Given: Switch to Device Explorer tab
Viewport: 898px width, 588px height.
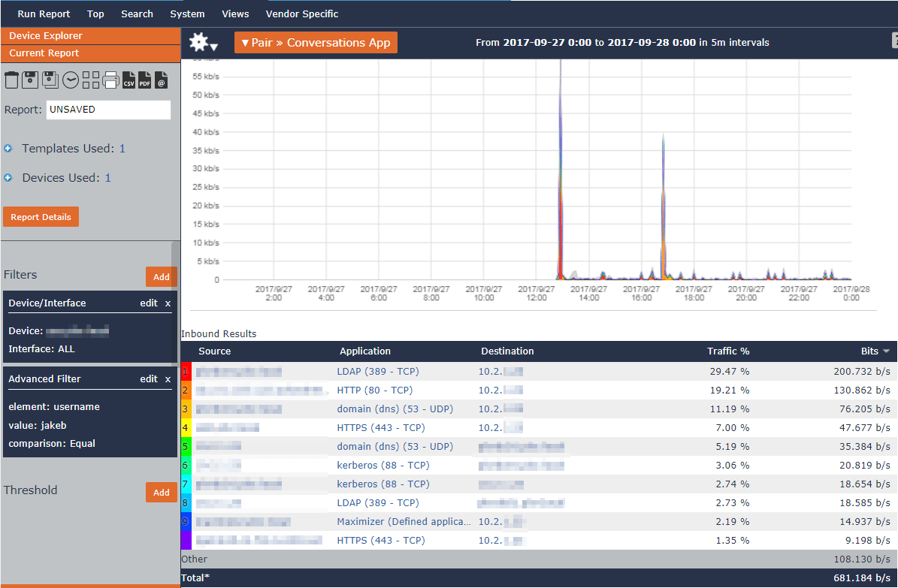Looking at the screenshot, I should point(90,35).
